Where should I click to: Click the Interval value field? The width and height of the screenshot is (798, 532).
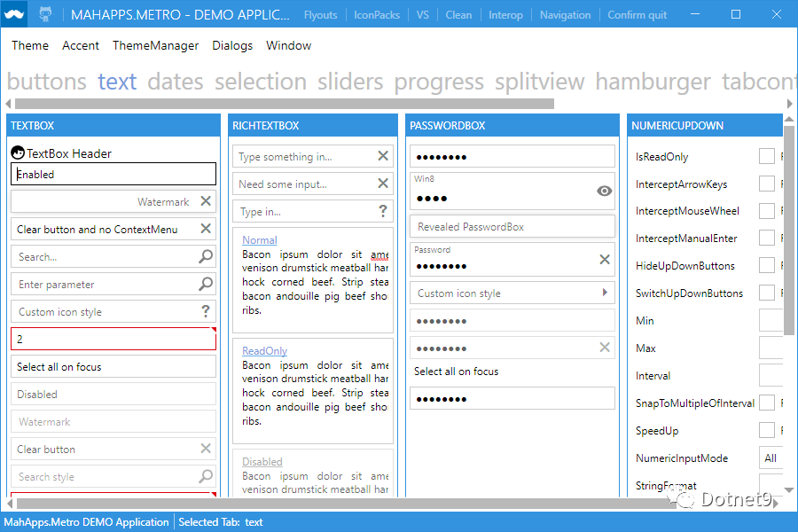point(771,375)
